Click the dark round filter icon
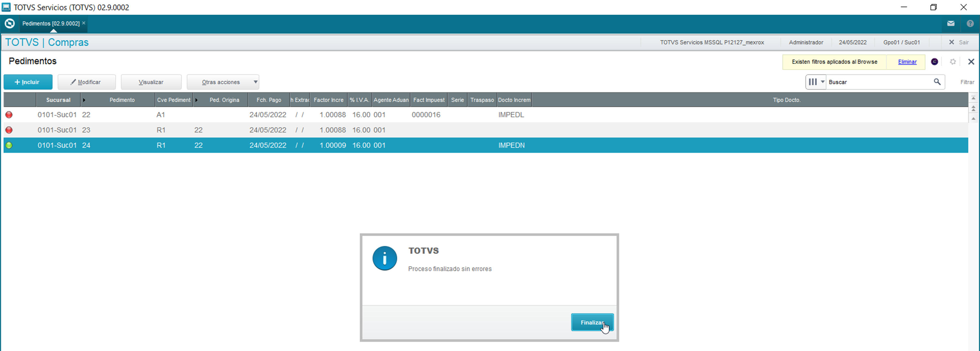 pos(934,62)
